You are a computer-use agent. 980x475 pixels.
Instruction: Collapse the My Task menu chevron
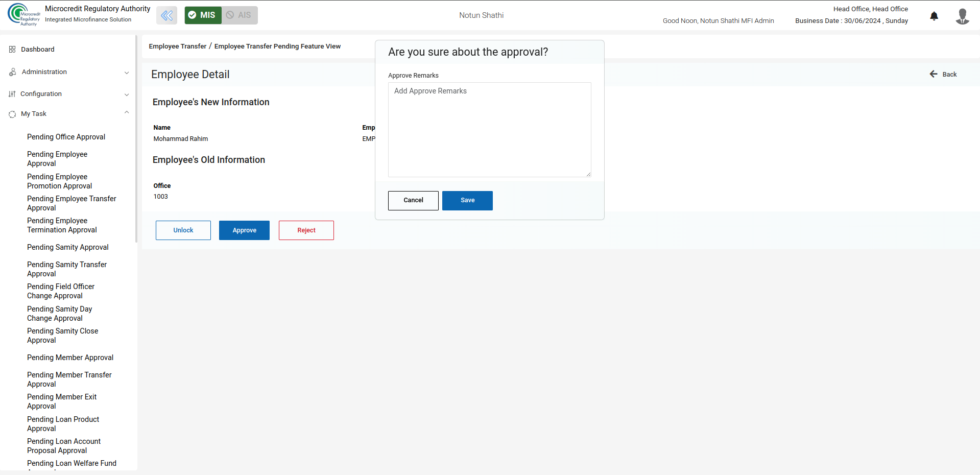(127, 112)
